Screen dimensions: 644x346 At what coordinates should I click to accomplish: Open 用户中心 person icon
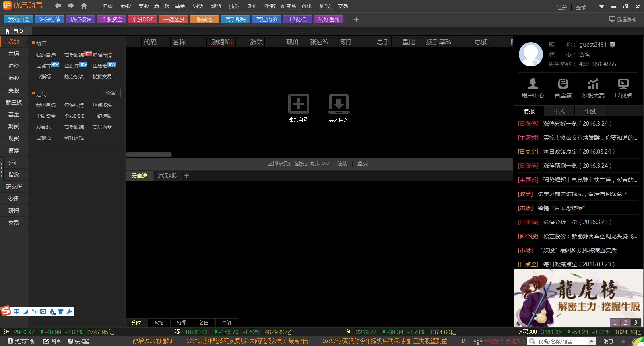click(x=533, y=84)
